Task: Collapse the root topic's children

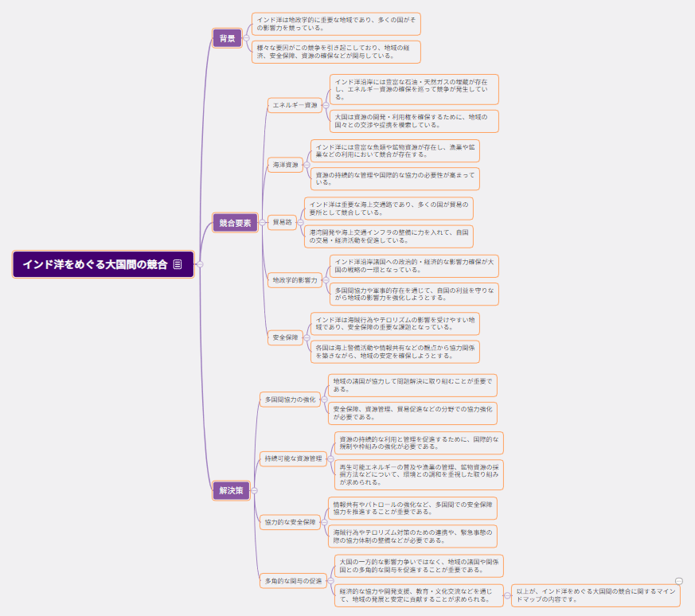Action: click(200, 264)
